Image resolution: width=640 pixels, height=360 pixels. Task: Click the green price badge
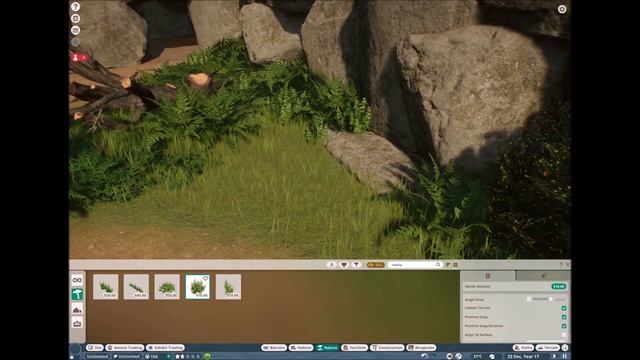559,287
